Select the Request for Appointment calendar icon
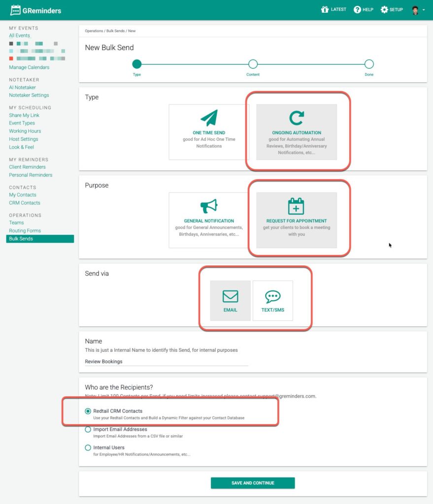The height and width of the screenshot is (504, 433). [x=297, y=206]
